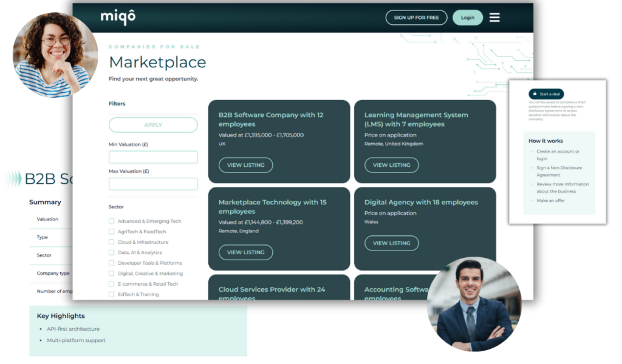
Task: View listing for Marketplace Technology company
Action: pos(245,252)
